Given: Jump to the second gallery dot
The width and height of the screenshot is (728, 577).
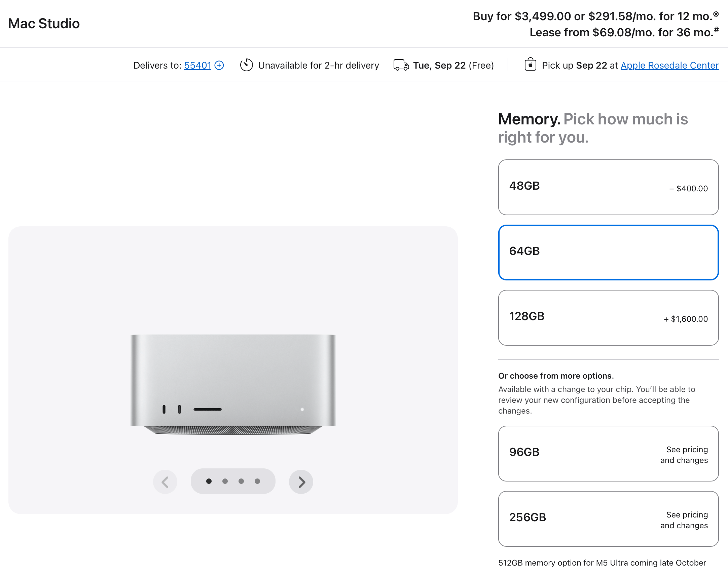Looking at the screenshot, I should [225, 481].
